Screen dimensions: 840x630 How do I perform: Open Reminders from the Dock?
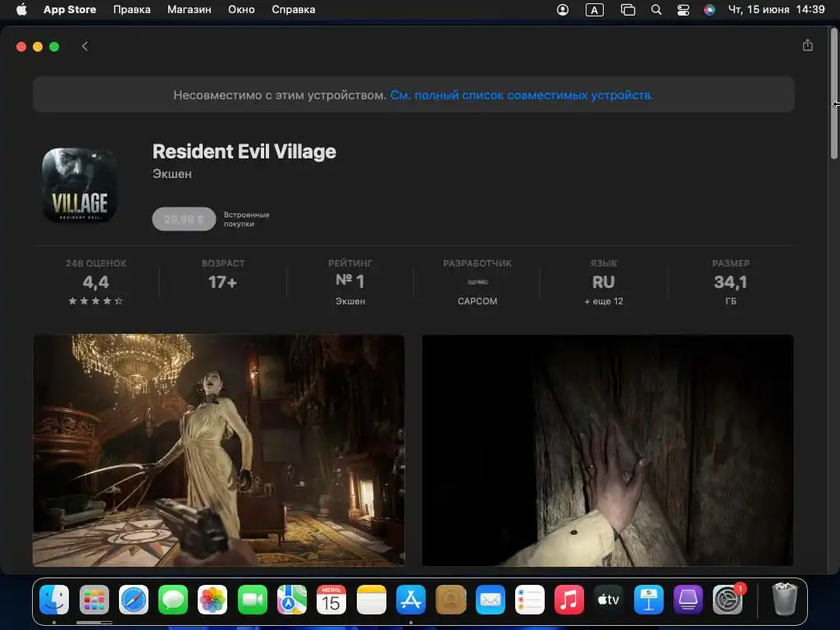530,600
